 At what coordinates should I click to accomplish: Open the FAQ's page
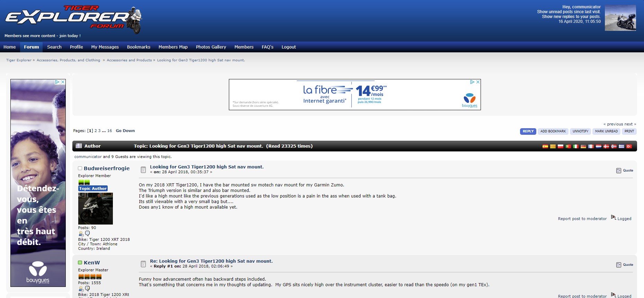[268, 47]
